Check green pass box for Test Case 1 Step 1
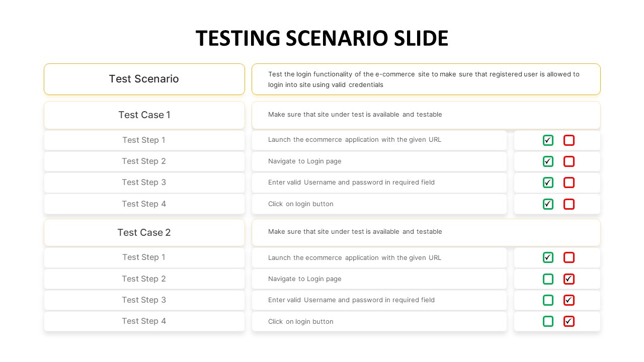 click(x=548, y=140)
